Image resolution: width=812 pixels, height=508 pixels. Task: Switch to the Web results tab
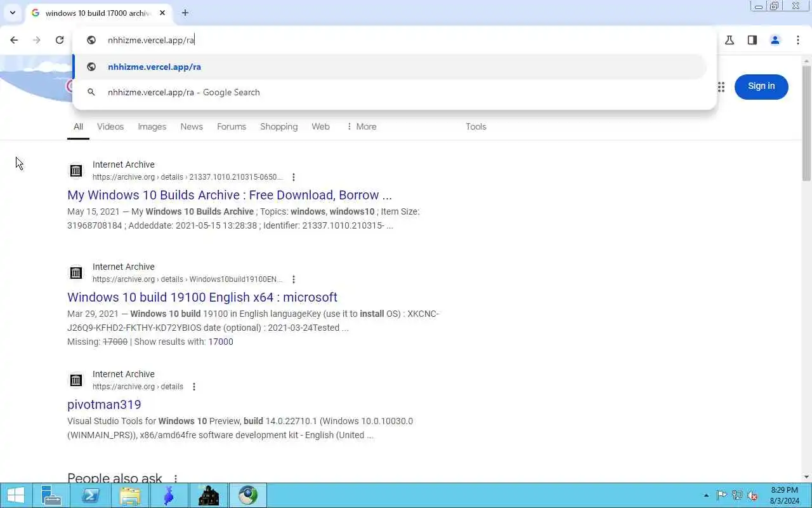tap(321, 126)
